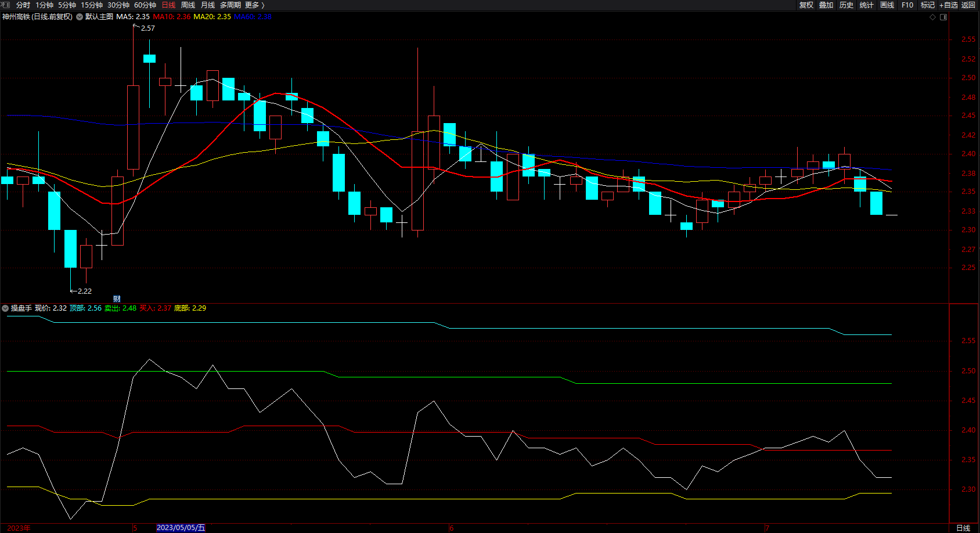Add stock via +自选 button

point(949,5)
